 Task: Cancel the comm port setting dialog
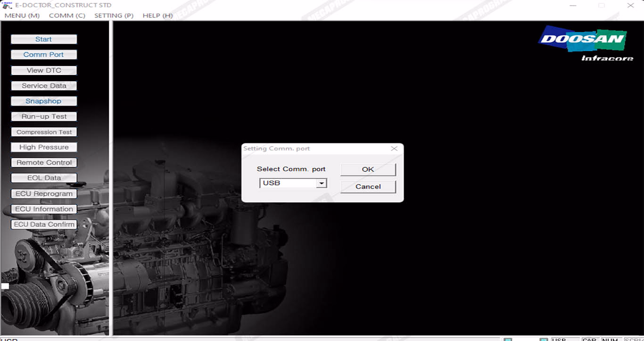point(368,186)
